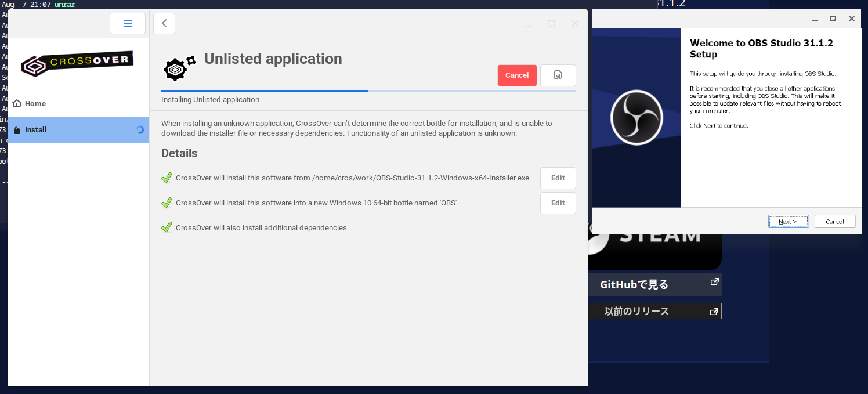Click external link icon on 以前のリリース button

click(x=714, y=312)
